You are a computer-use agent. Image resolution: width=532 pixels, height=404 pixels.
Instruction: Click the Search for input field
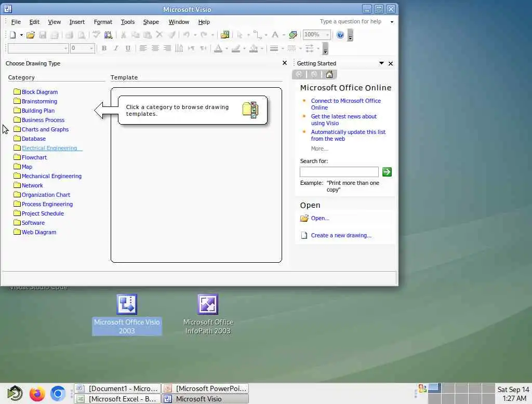click(x=339, y=172)
